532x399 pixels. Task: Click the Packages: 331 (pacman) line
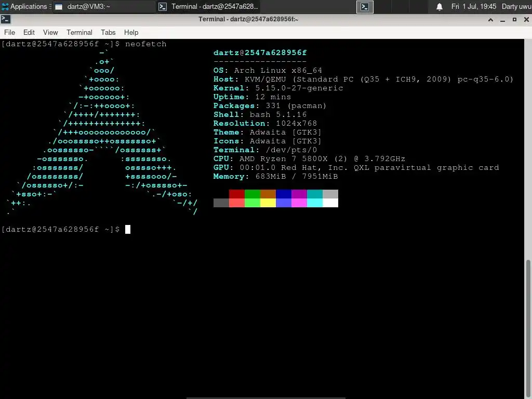point(270,105)
